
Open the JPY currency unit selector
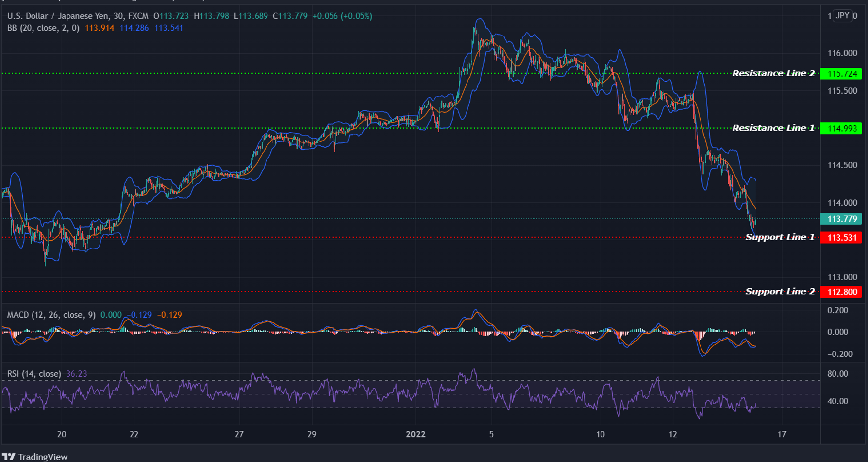pos(843,16)
